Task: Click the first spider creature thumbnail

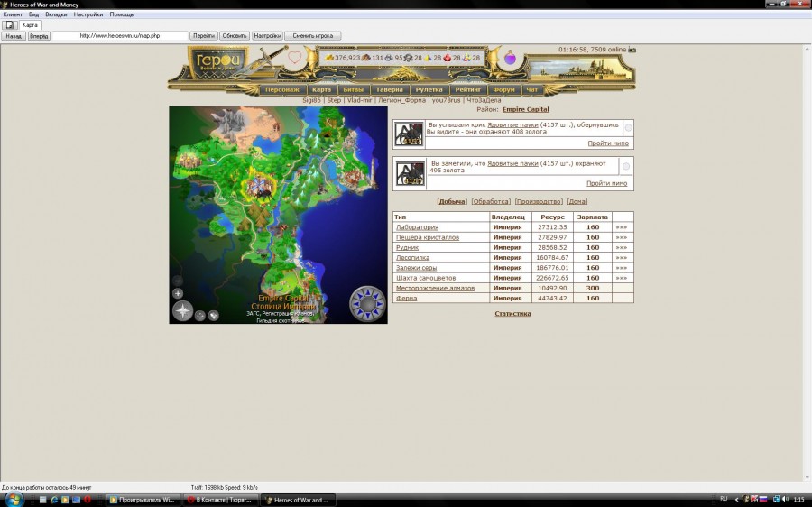Action: pos(409,134)
